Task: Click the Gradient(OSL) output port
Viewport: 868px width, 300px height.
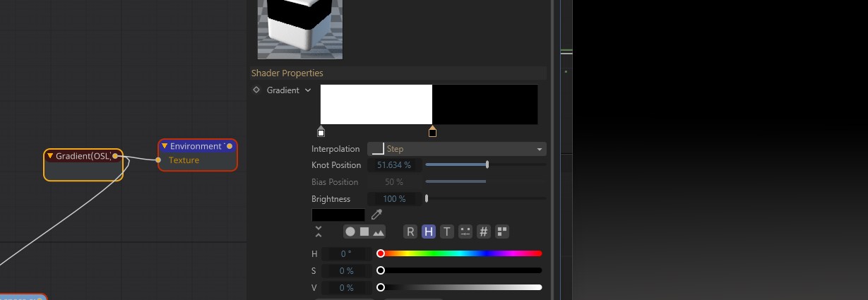Action: pyautogui.click(x=114, y=156)
